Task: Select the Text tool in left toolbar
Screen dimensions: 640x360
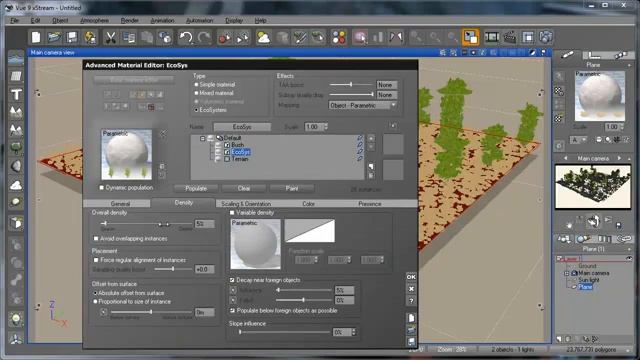Action: click(16, 94)
